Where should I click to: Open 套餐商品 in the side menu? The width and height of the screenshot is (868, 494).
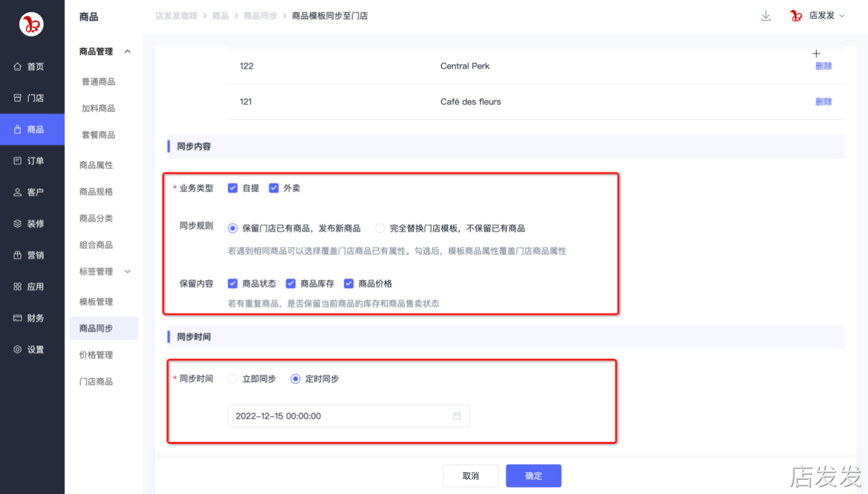(x=99, y=135)
